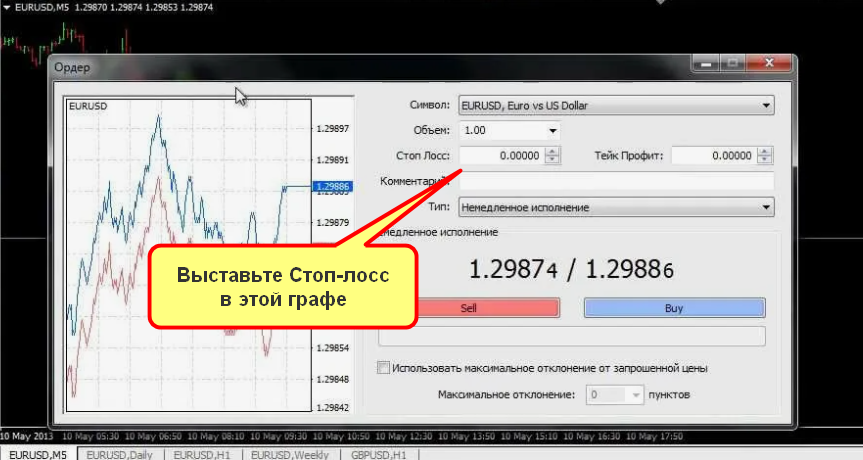The image size is (863, 460).
Task: Open the Тип order type dropdown
Action: (x=616, y=207)
